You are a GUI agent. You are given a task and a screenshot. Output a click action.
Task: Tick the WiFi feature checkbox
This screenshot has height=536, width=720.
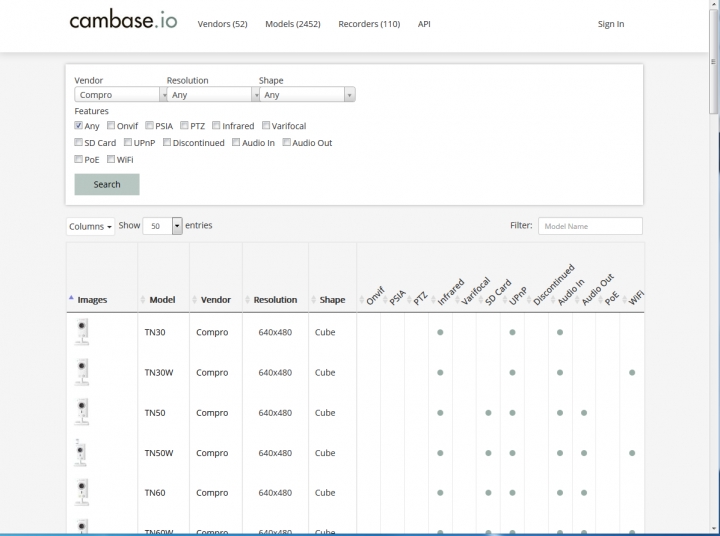(x=111, y=159)
